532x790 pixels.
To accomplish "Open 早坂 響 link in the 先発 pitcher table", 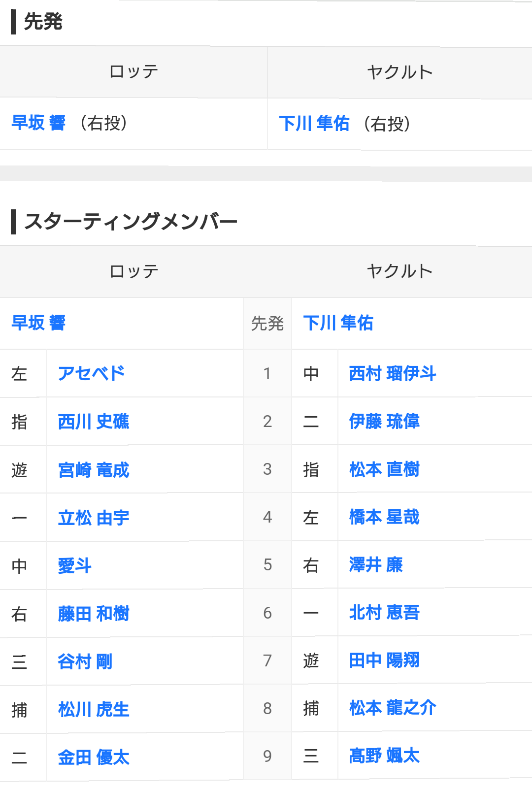I will [38, 123].
